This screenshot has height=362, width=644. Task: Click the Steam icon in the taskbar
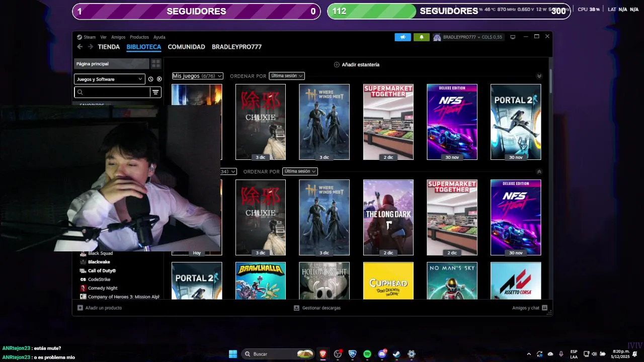(x=396, y=354)
